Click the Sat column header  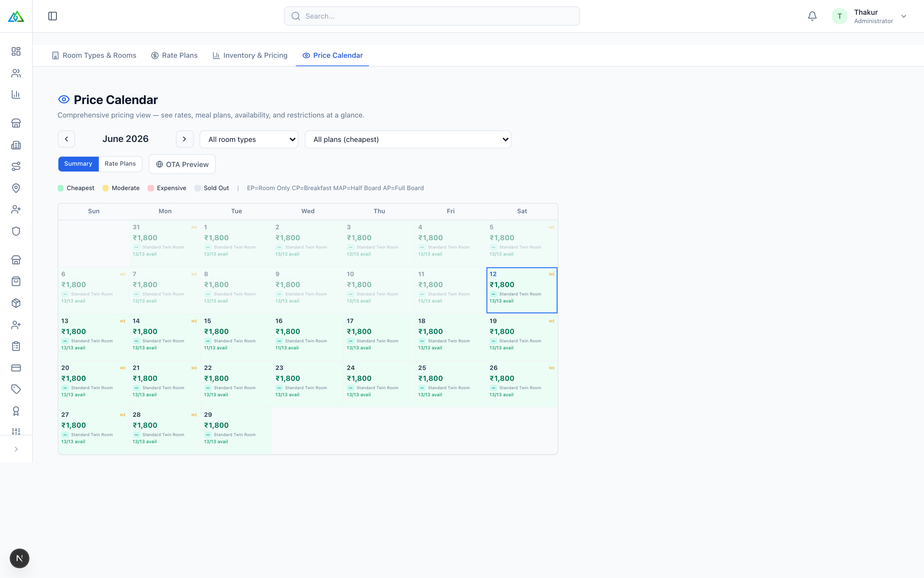[x=522, y=211]
